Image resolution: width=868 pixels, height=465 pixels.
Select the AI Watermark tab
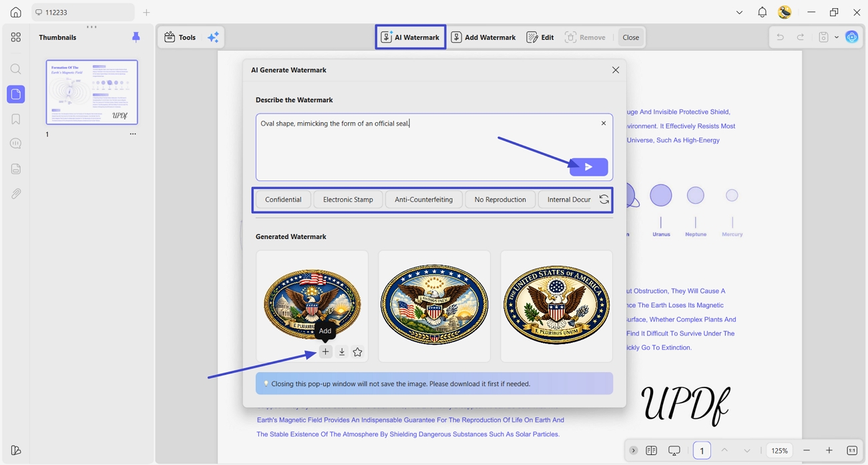pos(410,37)
